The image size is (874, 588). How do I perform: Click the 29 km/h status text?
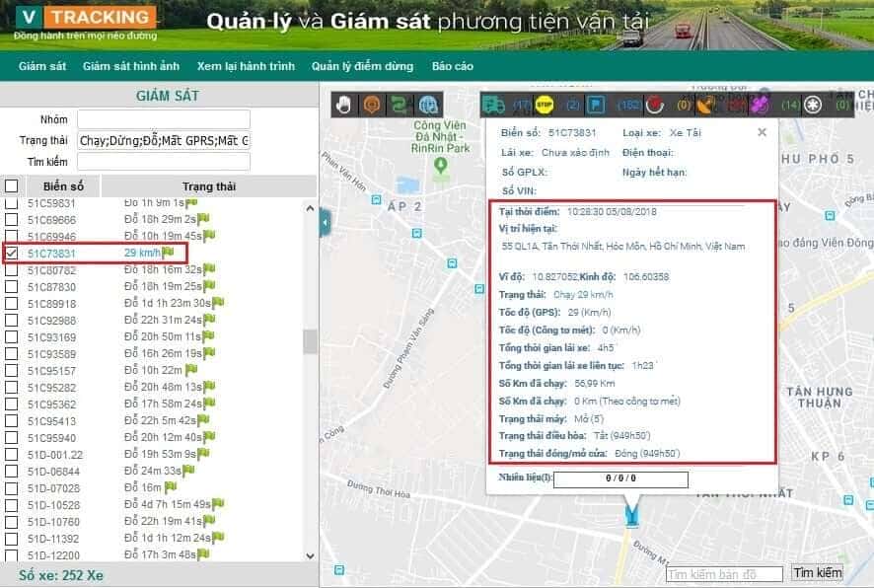(x=142, y=253)
